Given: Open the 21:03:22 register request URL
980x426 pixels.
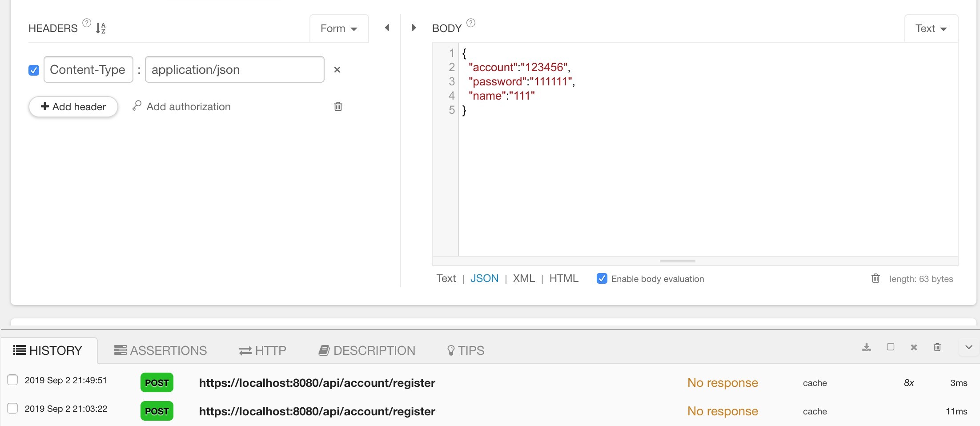Looking at the screenshot, I should (x=317, y=411).
